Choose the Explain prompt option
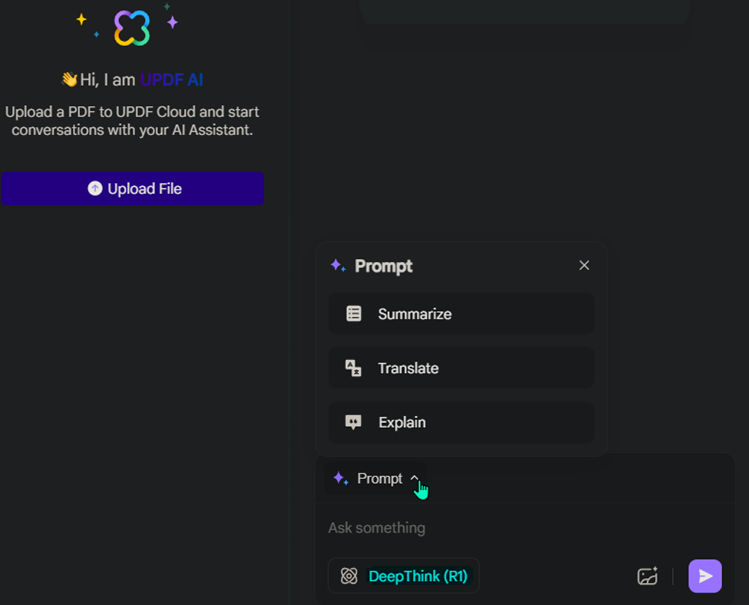 click(x=461, y=422)
